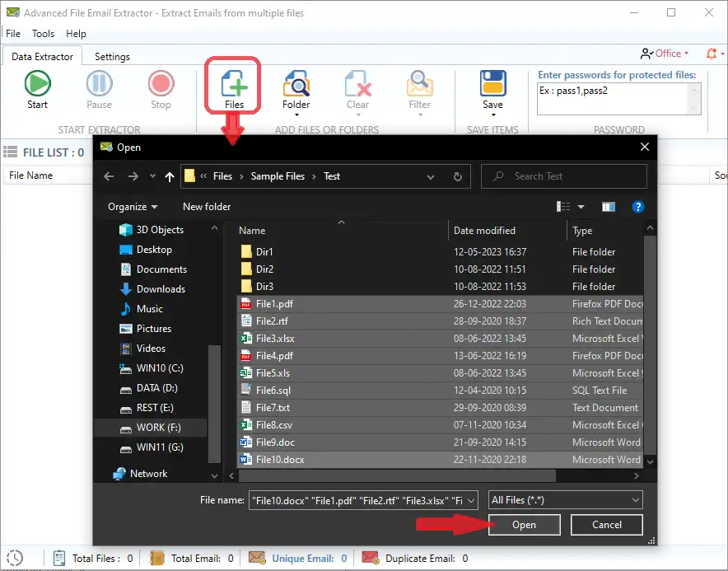Select Network in navigation pane
728x571 pixels.
(x=140, y=474)
